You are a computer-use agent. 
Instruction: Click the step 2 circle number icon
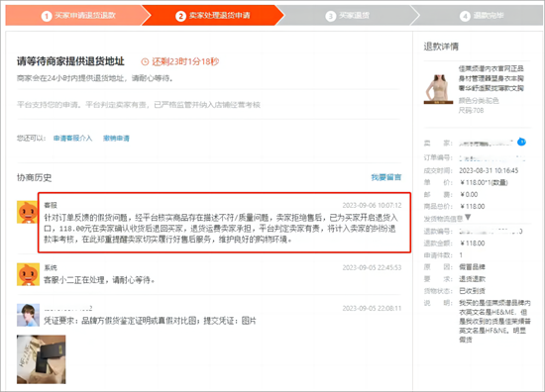point(180,16)
